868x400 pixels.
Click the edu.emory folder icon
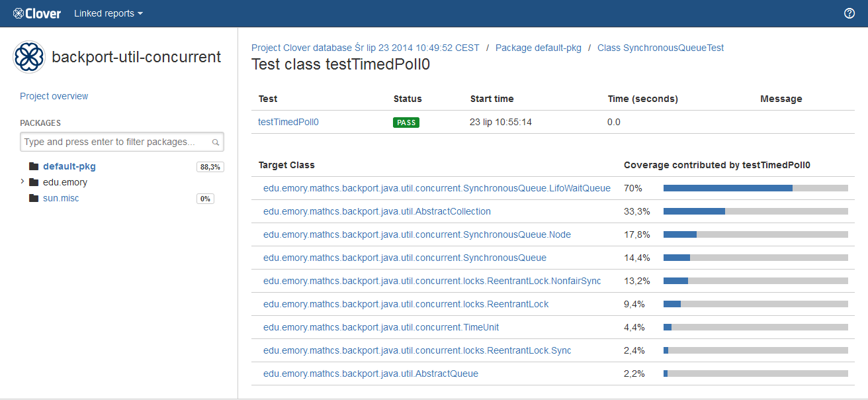pyautogui.click(x=34, y=182)
